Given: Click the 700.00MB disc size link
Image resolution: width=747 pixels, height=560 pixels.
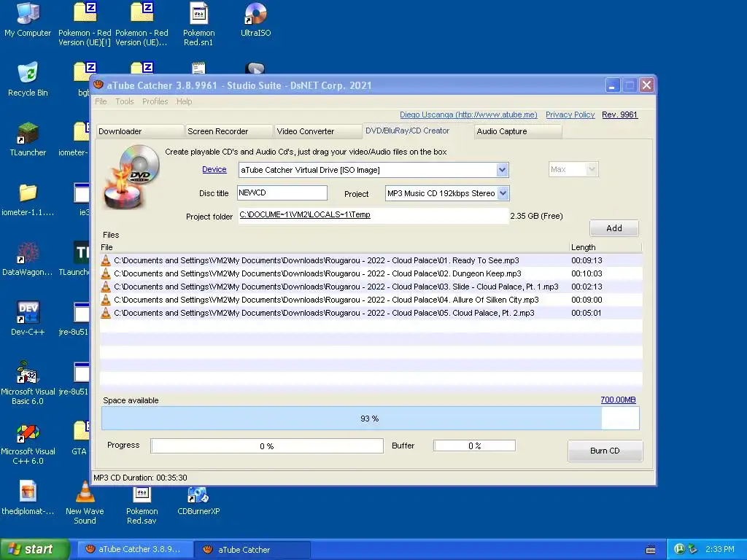Looking at the screenshot, I should coord(618,400).
